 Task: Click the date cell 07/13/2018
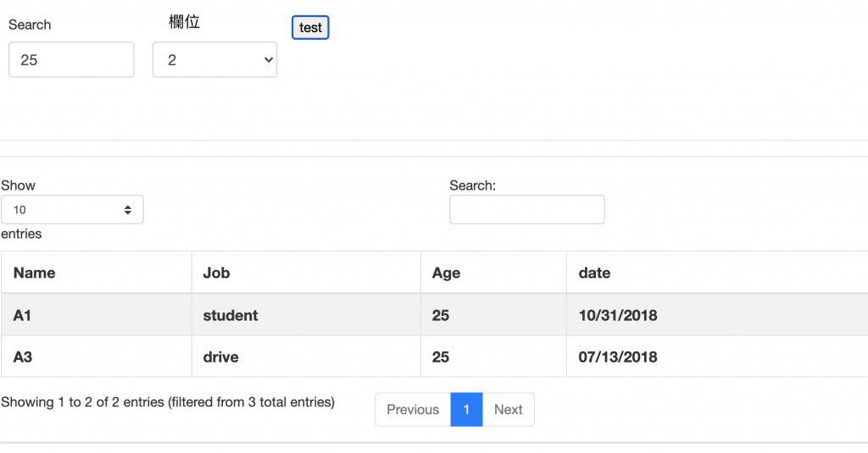(x=618, y=357)
